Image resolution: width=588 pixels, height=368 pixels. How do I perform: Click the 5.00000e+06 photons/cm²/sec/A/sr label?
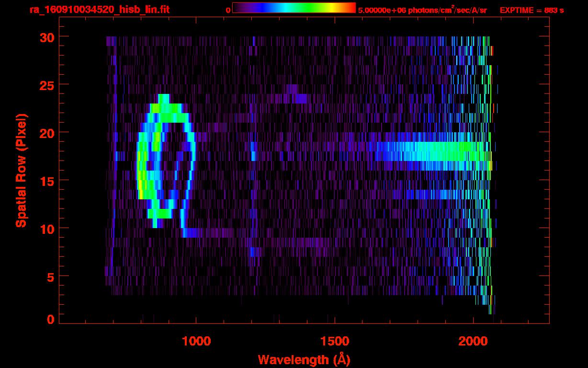tap(422, 10)
